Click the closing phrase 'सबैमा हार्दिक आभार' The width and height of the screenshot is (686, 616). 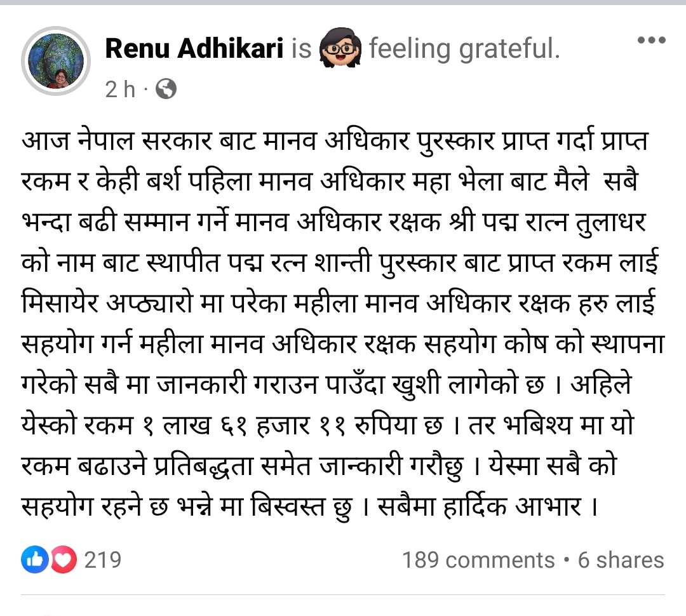(x=479, y=507)
